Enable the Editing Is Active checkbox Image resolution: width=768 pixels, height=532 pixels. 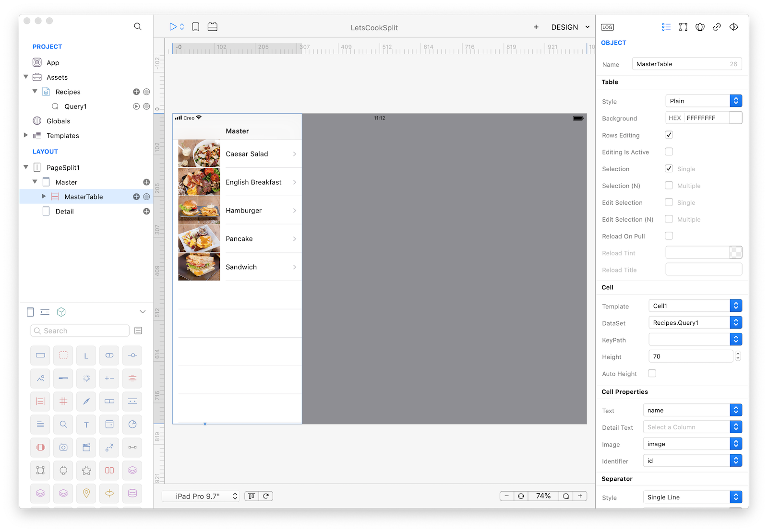click(669, 152)
